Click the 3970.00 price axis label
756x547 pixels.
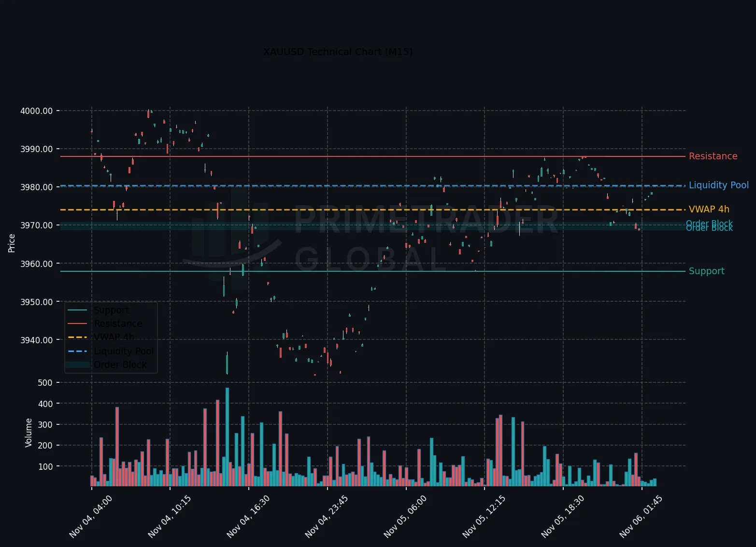pyautogui.click(x=36, y=225)
